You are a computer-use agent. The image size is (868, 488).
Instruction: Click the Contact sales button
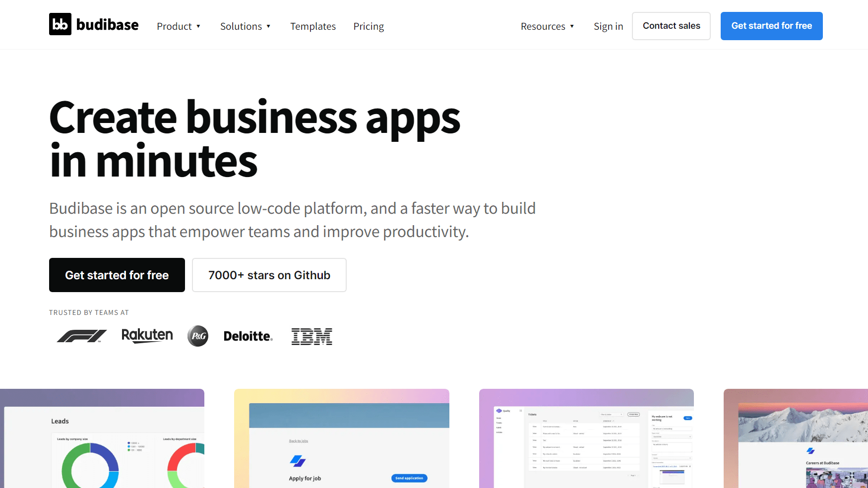tap(671, 26)
